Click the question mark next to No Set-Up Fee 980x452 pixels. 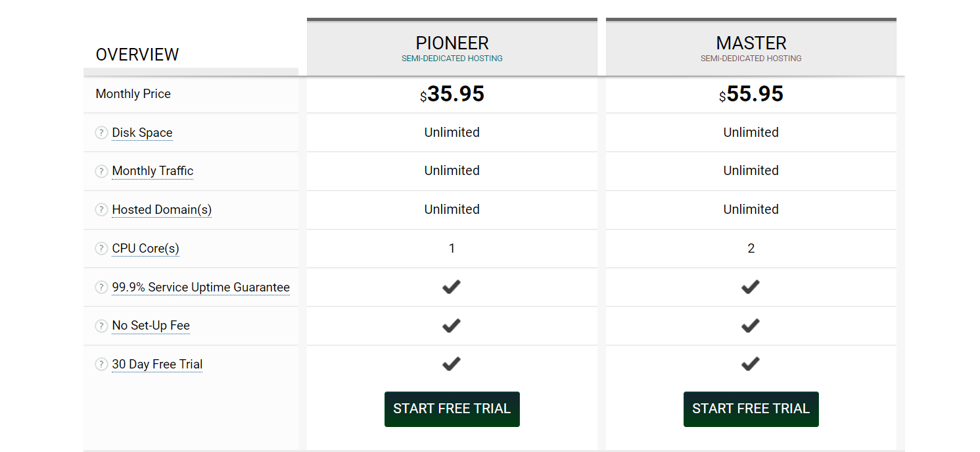pyautogui.click(x=101, y=326)
